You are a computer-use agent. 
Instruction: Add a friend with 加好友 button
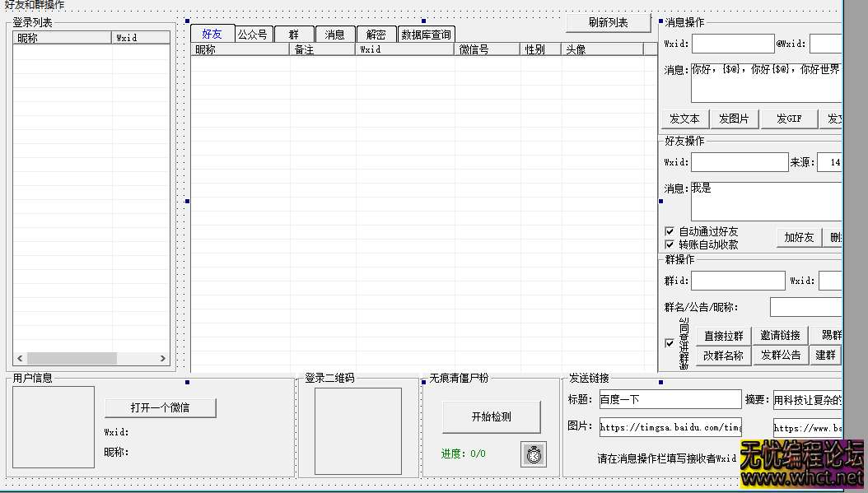(797, 237)
